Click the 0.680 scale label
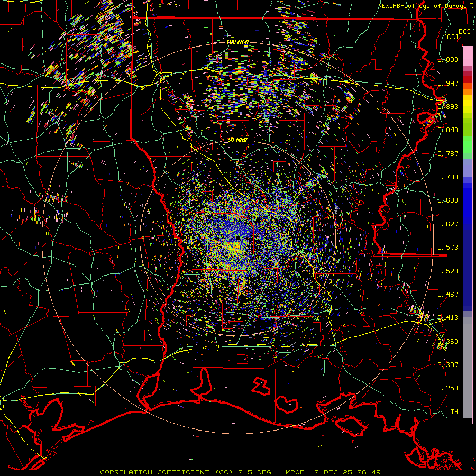 pos(448,200)
